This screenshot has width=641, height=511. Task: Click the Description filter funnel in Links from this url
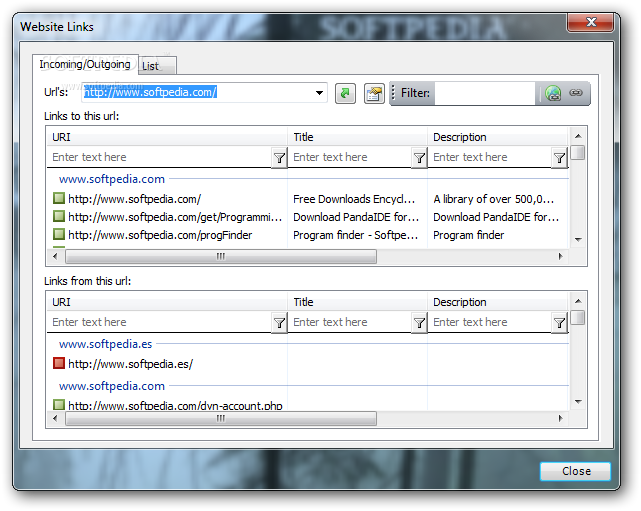(x=560, y=323)
